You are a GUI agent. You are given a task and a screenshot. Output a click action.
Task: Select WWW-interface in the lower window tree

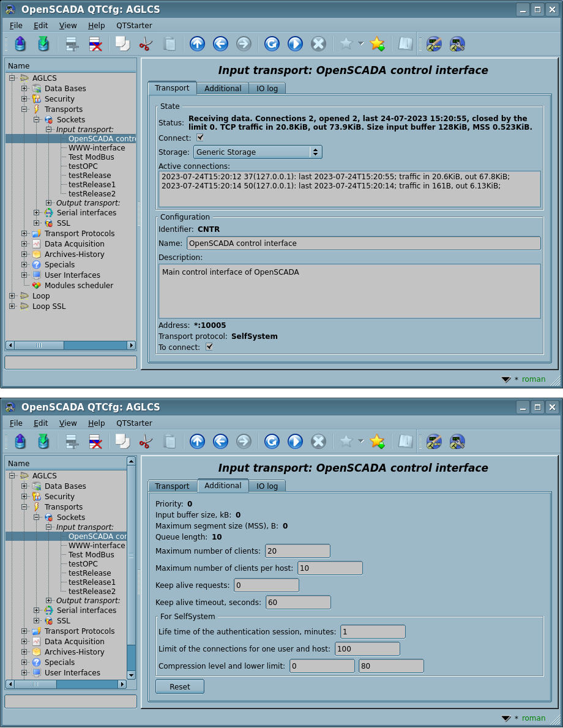point(96,546)
